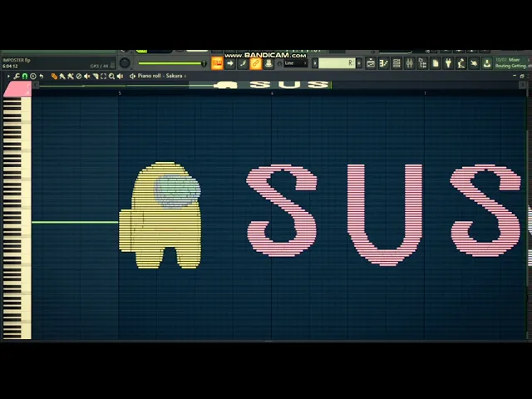The image size is (532, 399).
Task: Click the hat-shaped icon left of Line
Action: click(268, 63)
